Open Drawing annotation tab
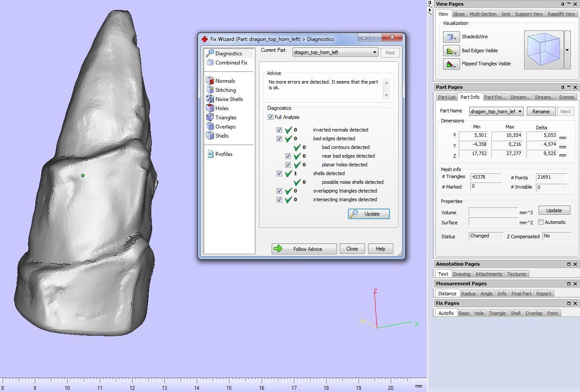This screenshot has height=392, width=580. (461, 274)
